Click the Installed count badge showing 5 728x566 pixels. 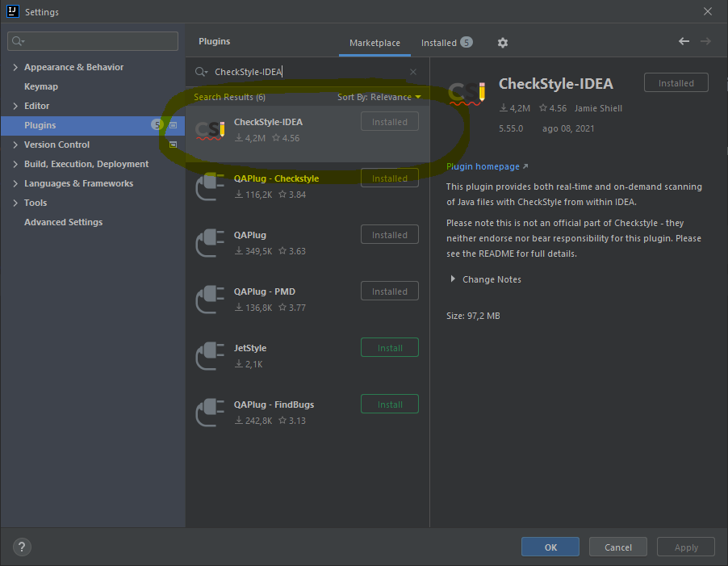tap(467, 43)
